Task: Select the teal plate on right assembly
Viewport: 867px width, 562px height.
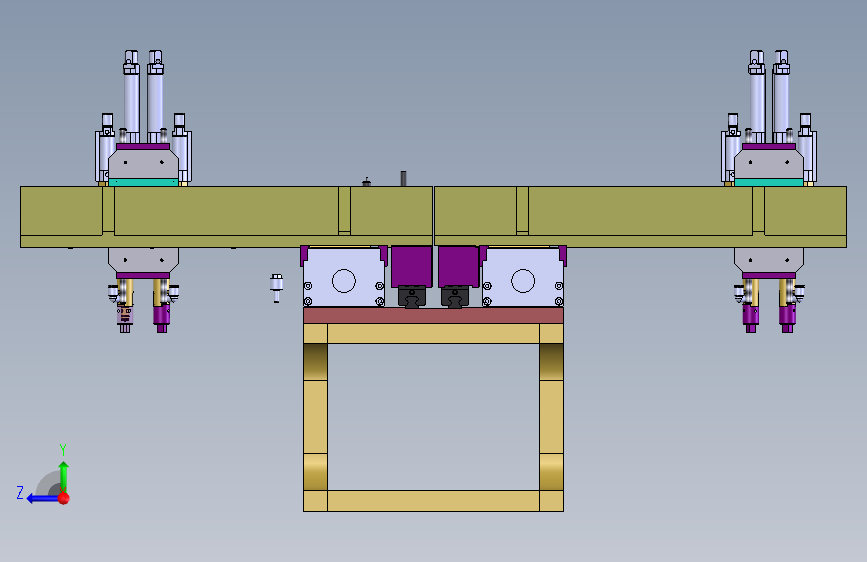Action: [769, 183]
